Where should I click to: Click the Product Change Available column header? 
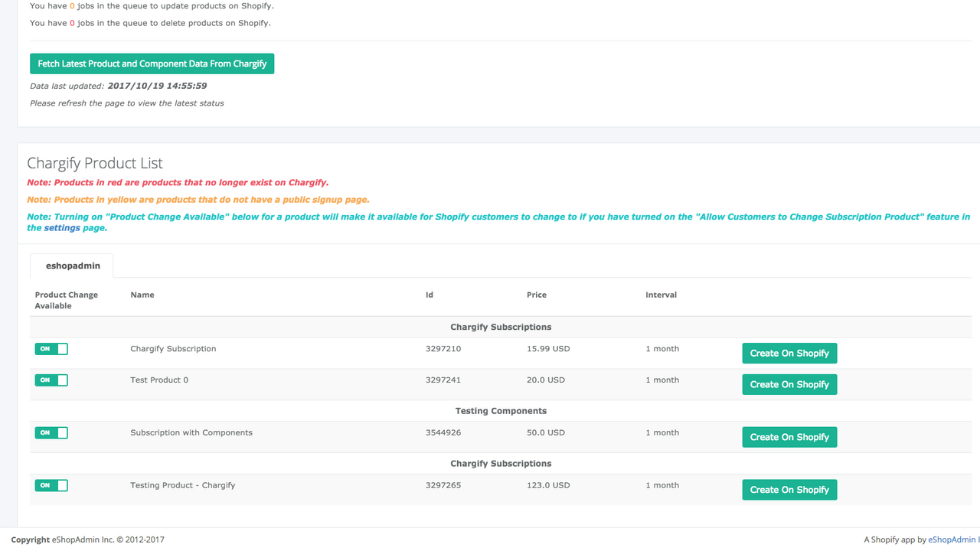(67, 300)
